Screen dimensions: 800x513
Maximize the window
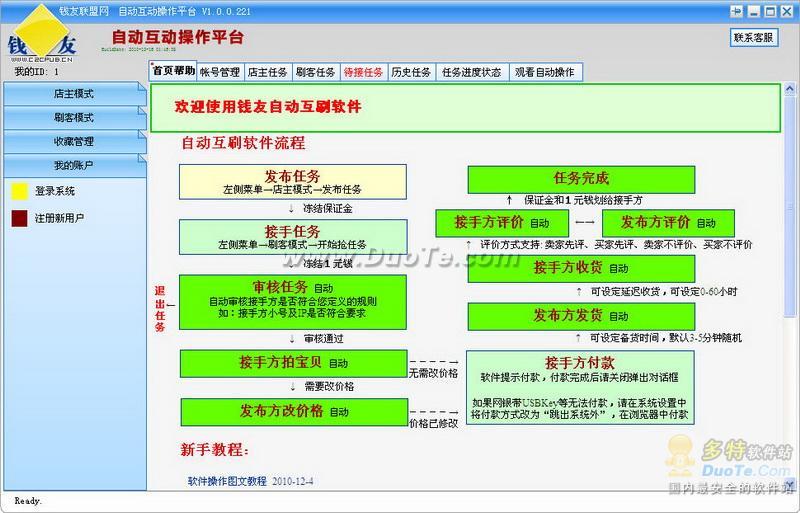(x=770, y=11)
